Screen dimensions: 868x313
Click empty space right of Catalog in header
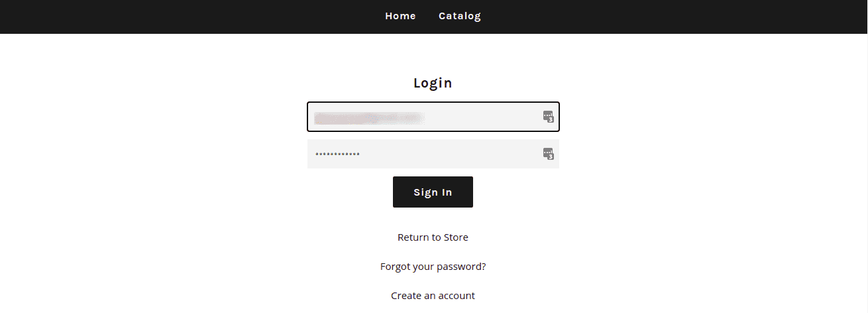(663, 17)
